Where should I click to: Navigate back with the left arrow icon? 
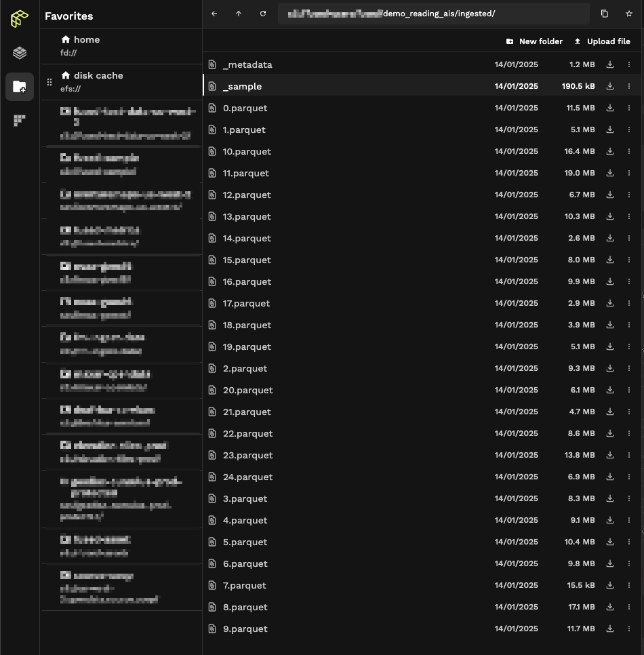(214, 14)
